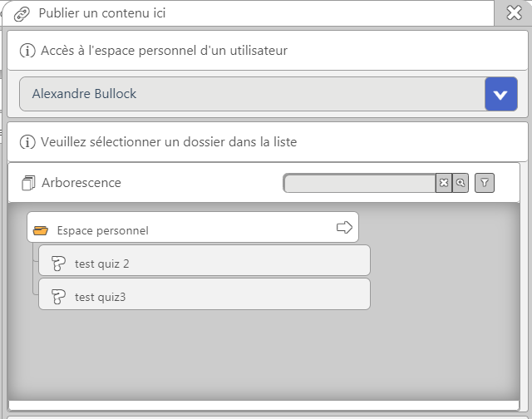Select the Alexandre Bullock combo box

point(251,94)
